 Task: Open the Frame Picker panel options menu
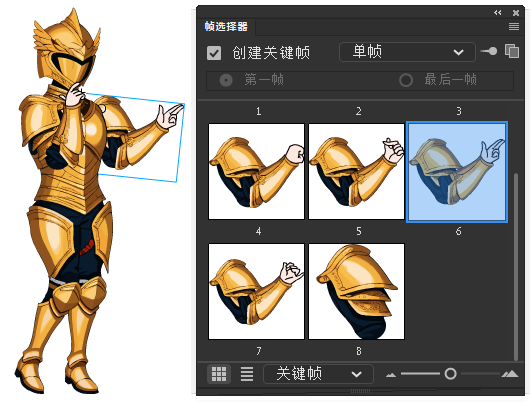click(514, 26)
